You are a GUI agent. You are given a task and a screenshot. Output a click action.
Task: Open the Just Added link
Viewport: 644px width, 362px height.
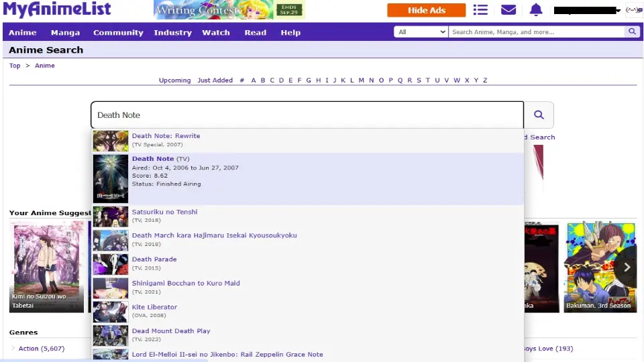[215, 80]
